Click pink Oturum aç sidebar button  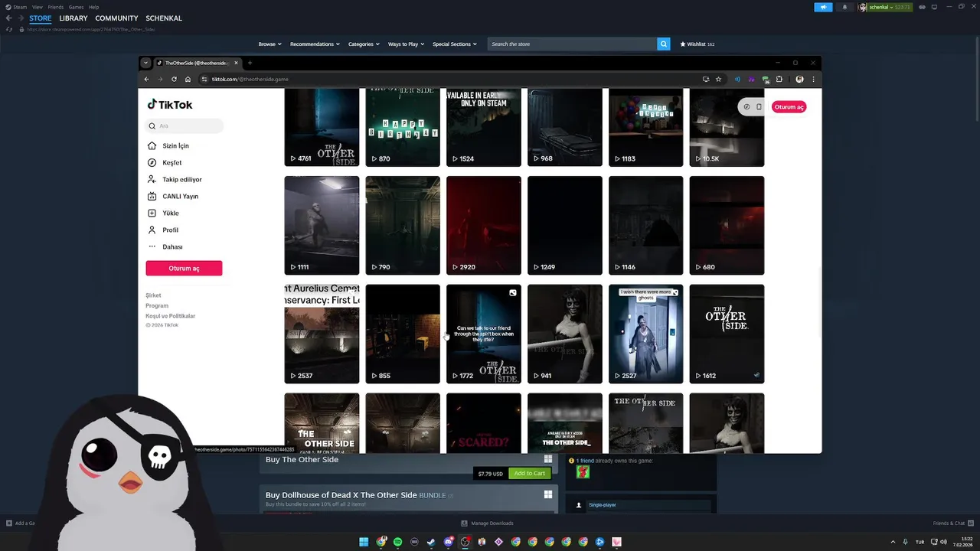(184, 268)
